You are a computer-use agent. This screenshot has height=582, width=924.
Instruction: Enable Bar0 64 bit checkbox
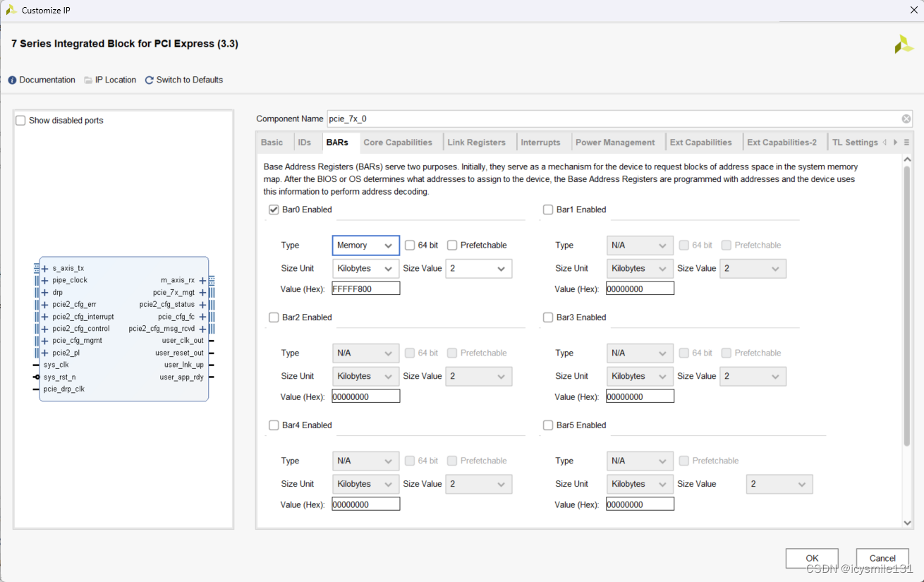410,245
